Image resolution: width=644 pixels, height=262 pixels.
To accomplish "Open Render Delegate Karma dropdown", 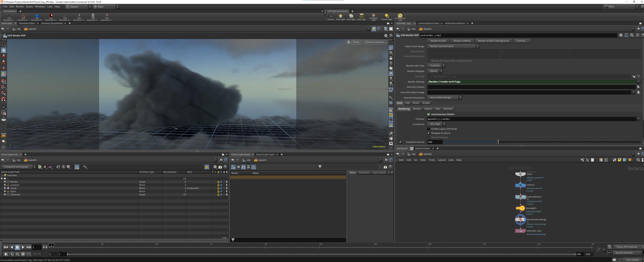I will click(435, 71).
